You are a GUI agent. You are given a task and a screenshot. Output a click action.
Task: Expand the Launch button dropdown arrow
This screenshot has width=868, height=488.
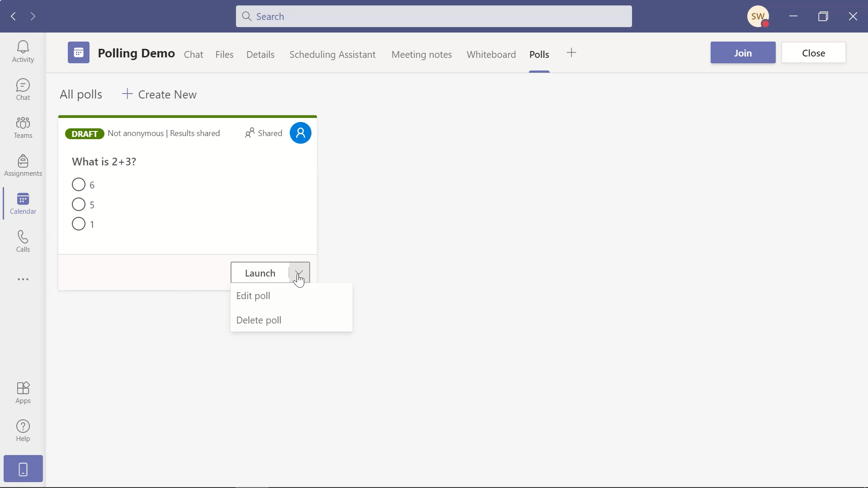(299, 273)
